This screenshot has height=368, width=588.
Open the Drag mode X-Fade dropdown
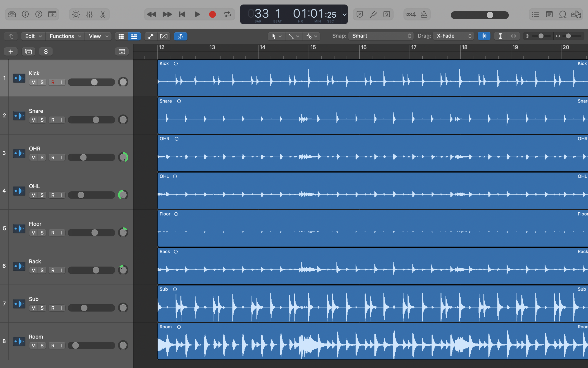click(454, 36)
